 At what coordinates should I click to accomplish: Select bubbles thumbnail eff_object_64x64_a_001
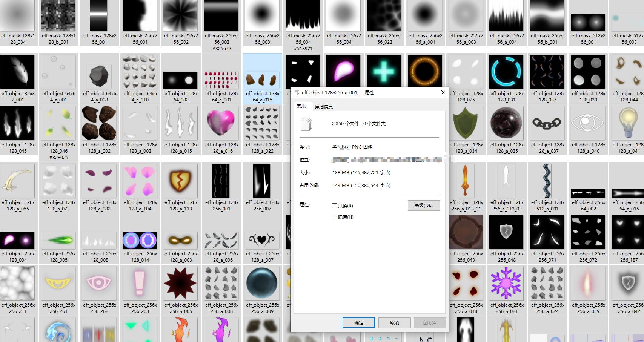pos(58,72)
